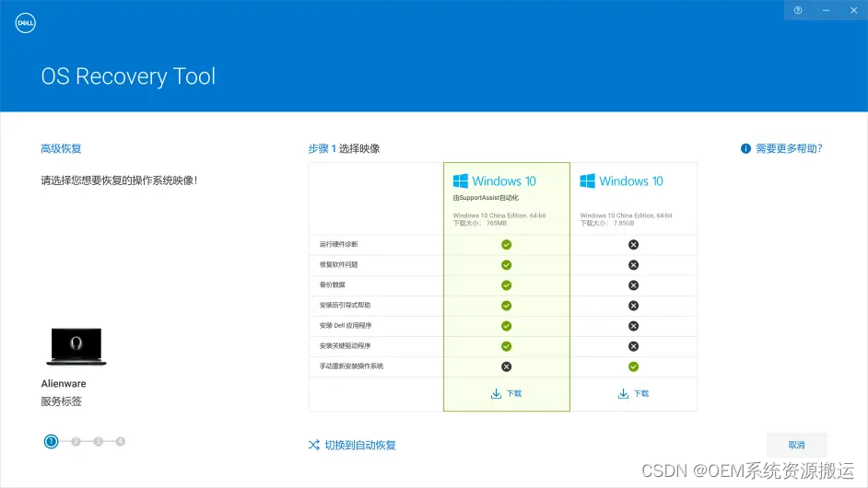Click the 步骤 1 选择映像 heading
Image resolution: width=868 pixels, height=488 pixels.
click(x=344, y=148)
